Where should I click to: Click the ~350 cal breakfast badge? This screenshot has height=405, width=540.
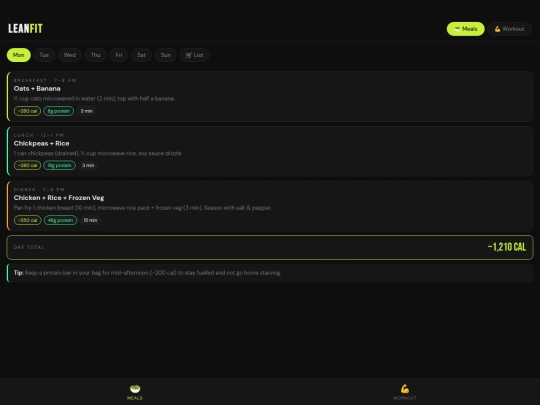27,111
